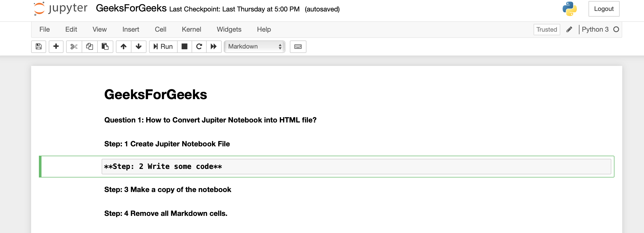Viewport: 644px width, 233px height.
Task: Copy the selected cell
Action: click(x=89, y=47)
